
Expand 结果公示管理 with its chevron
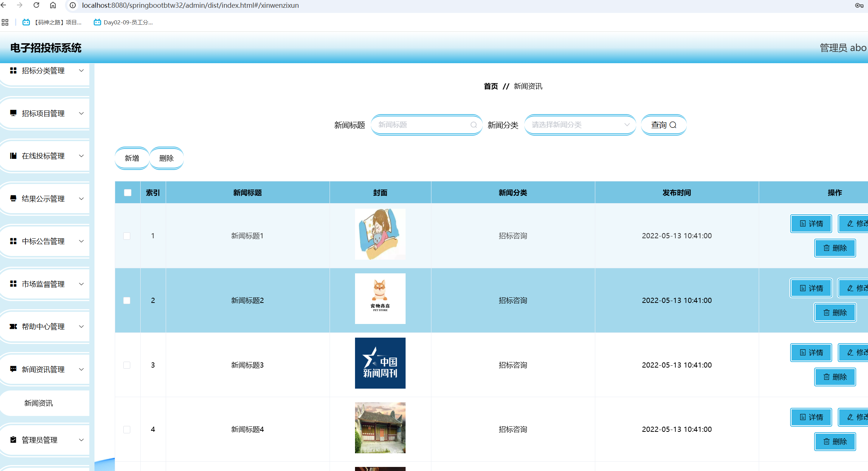82,198
